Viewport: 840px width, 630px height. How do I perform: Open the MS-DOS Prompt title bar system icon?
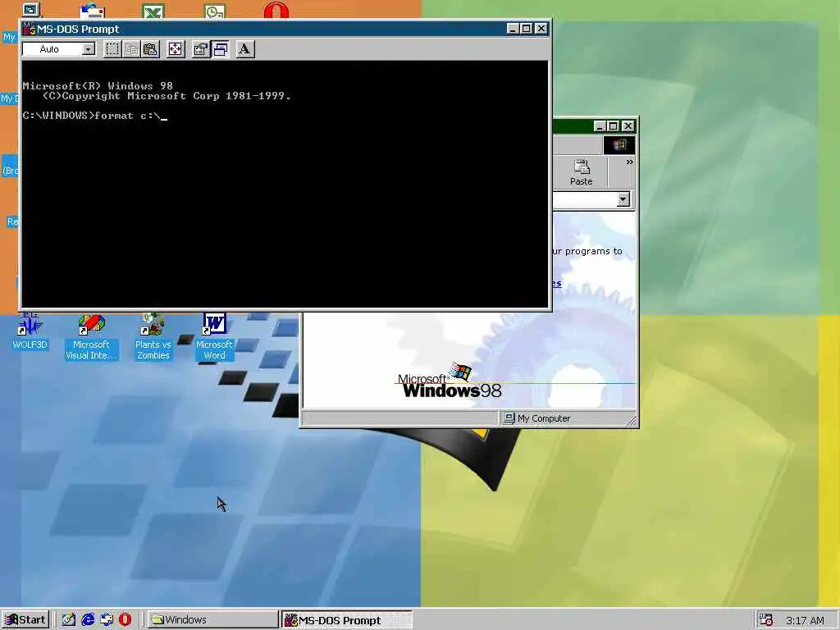tap(29, 29)
